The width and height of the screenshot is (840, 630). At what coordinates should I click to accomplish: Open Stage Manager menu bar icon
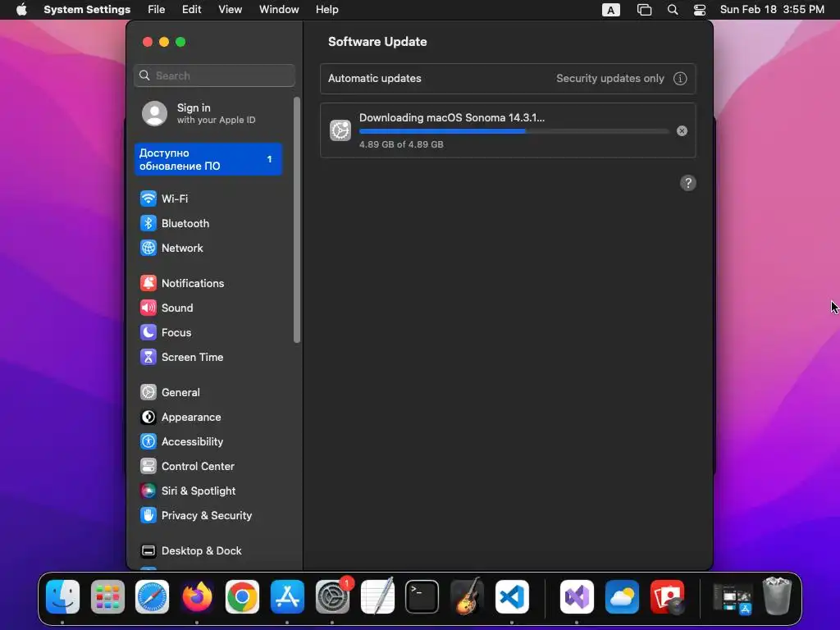coord(644,10)
